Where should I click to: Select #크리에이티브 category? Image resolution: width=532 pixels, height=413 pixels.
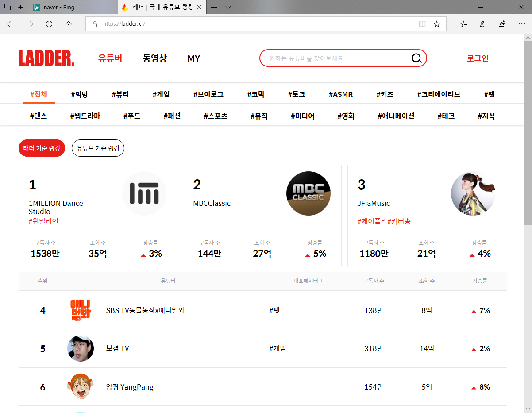tap(439, 94)
